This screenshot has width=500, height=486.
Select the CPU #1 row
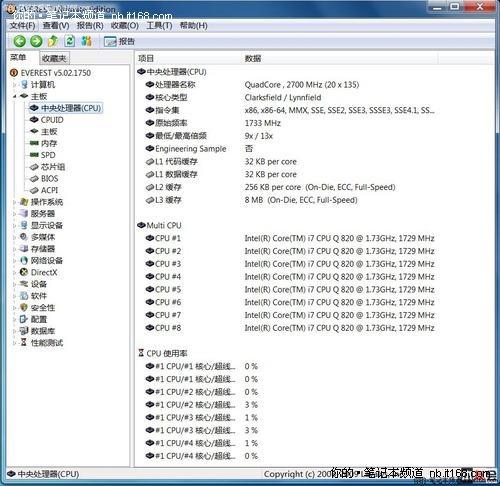click(290, 238)
